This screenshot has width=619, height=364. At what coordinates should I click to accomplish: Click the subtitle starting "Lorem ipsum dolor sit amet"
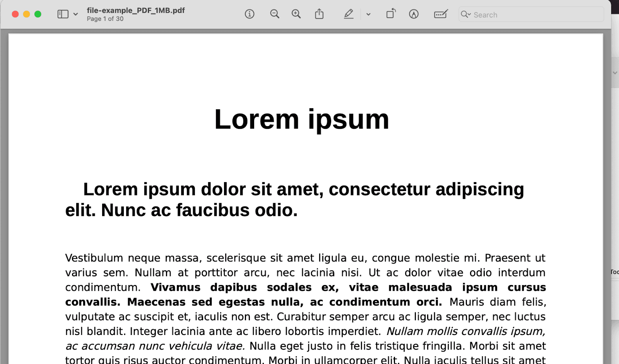pyautogui.click(x=295, y=200)
